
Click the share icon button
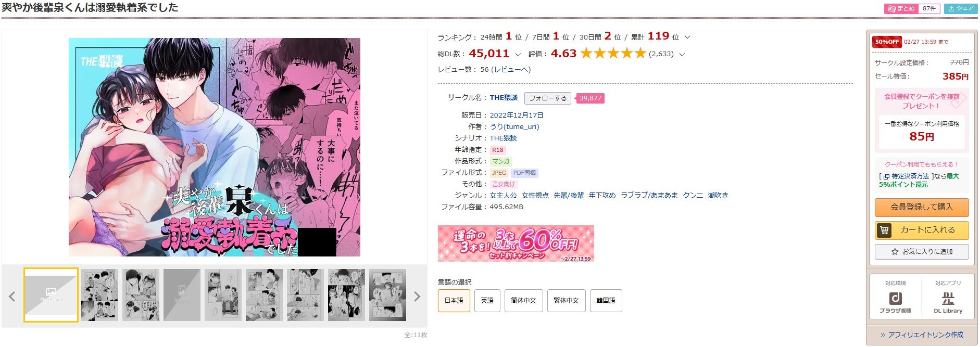(961, 8)
